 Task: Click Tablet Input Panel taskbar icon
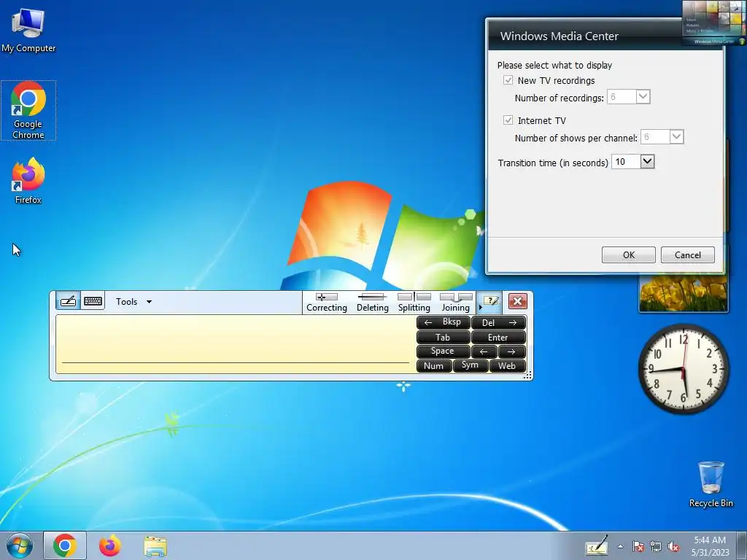coord(597,545)
